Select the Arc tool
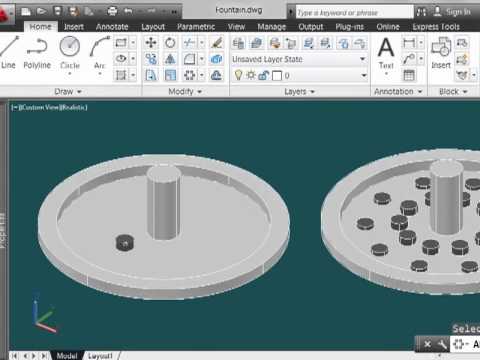Viewport: 480px width, 360px height. click(x=99, y=53)
